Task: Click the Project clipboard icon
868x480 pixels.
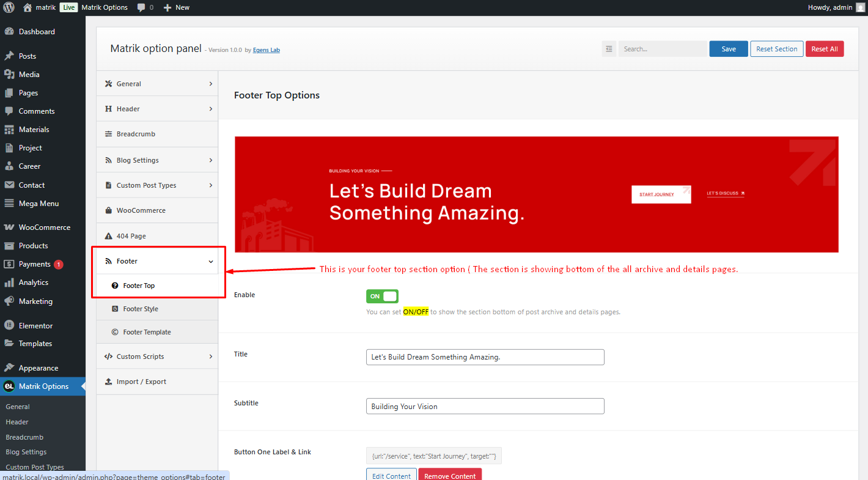Action: 9,148
